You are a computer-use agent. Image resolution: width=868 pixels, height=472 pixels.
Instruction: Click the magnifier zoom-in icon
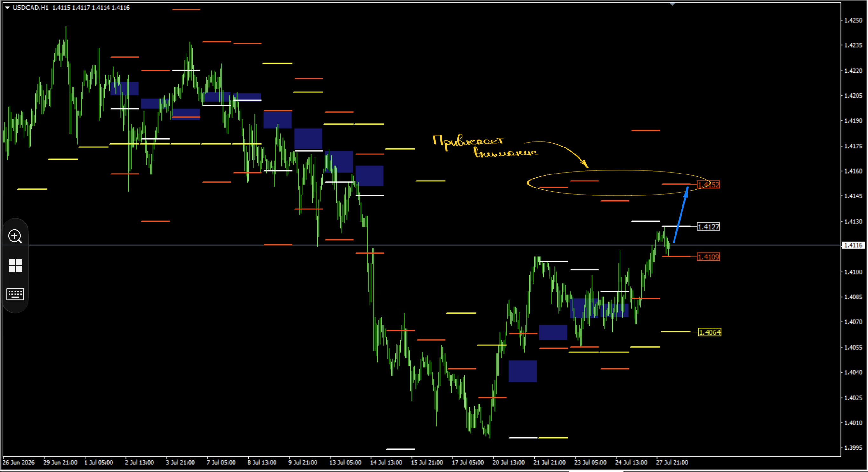(x=15, y=236)
